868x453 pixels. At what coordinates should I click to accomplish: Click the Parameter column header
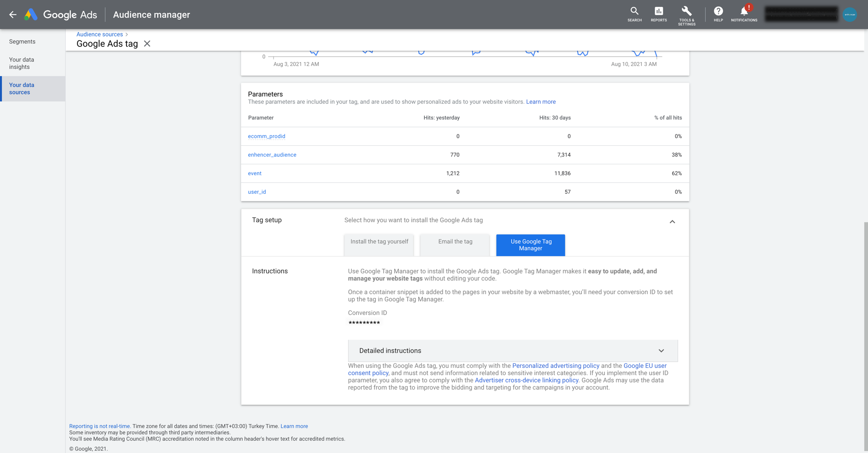tap(261, 118)
